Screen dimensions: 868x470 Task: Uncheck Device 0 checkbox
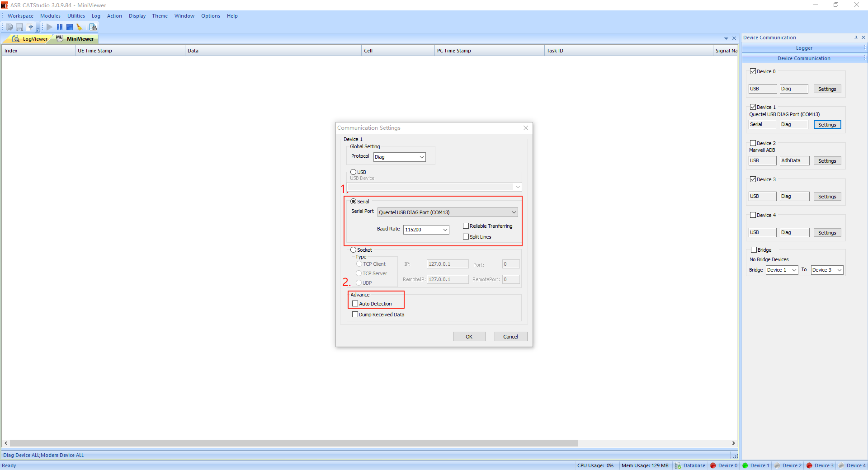(753, 71)
